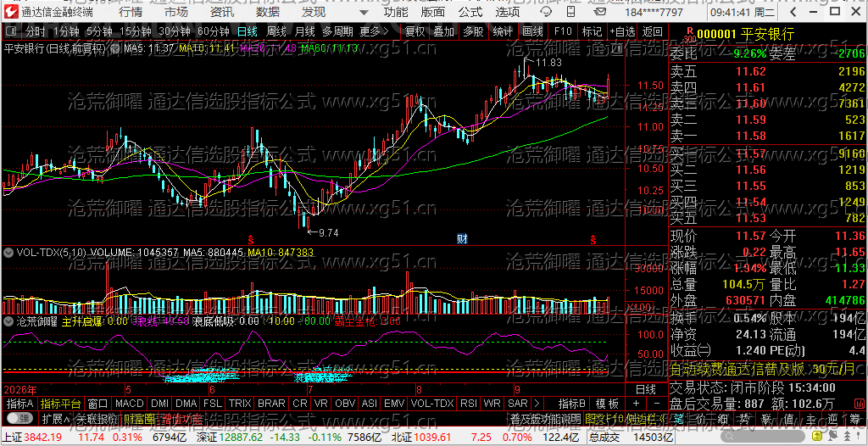Add stock with +自选 button
868x446 pixels.
pyautogui.click(x=623, y=31)
